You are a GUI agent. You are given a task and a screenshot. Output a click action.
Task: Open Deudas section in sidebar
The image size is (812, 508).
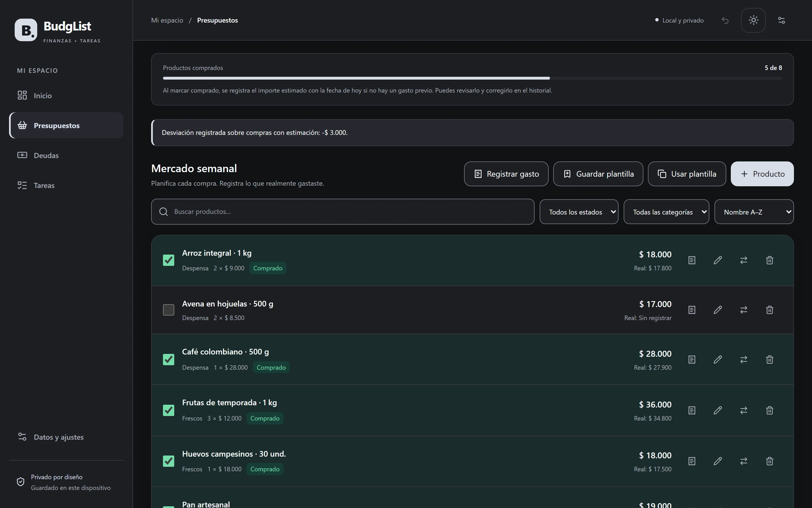pyautogui.click(x=66, y=155)
